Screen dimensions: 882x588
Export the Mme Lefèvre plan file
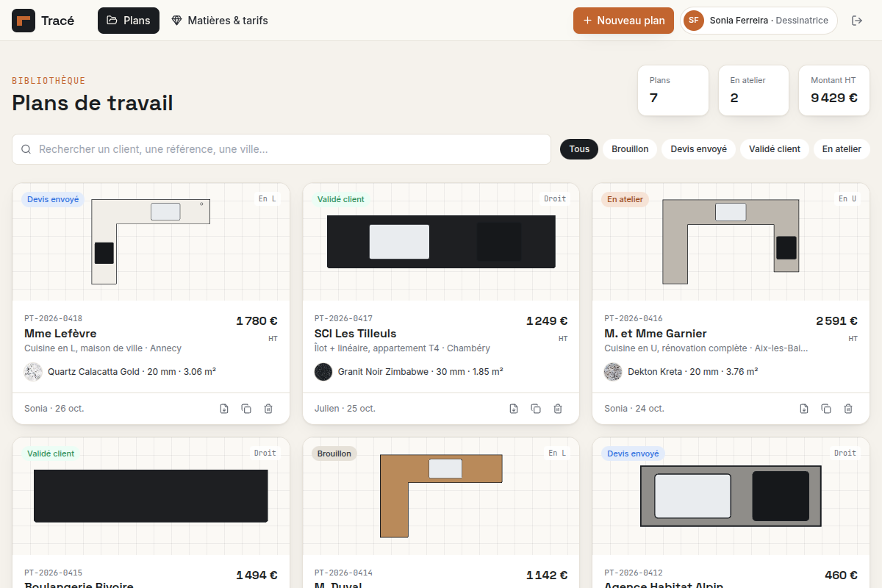click(224, 409)
